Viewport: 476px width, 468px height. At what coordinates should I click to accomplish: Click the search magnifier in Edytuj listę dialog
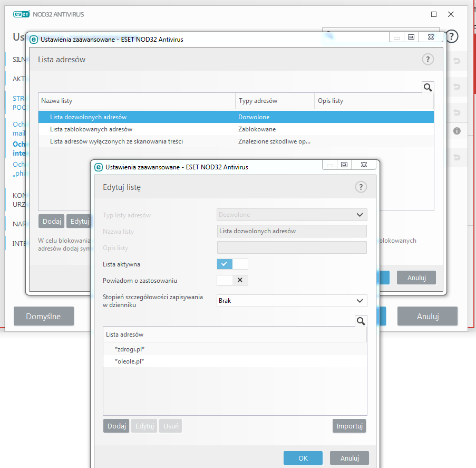coord(361,321)
